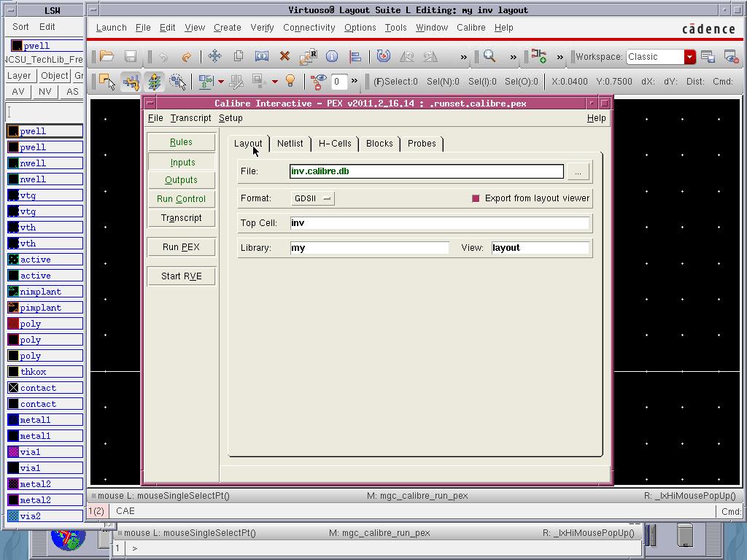Click the Repeat Copy icon with R
The height and width of the screenshot is (560, 747).
coord(309,56)
